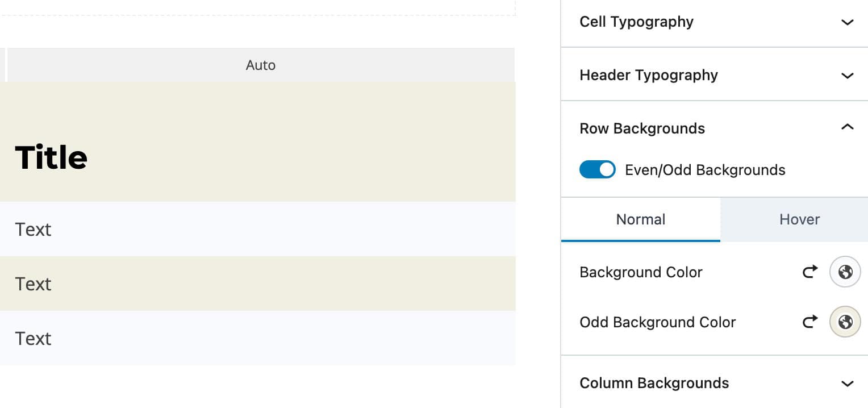Screen dimensions: 868x408
Task: Reset the Odd Background Color
Action: 809,322
